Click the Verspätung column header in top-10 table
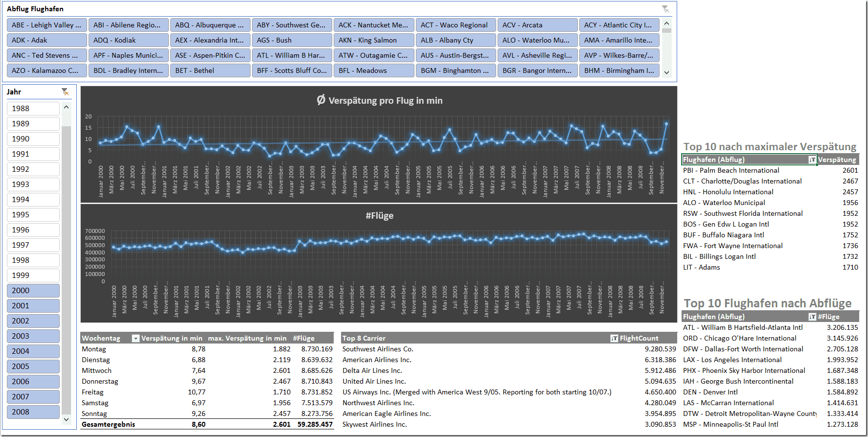Image resolution: width=868 pixels, height=437 pixels. point(837,160)
